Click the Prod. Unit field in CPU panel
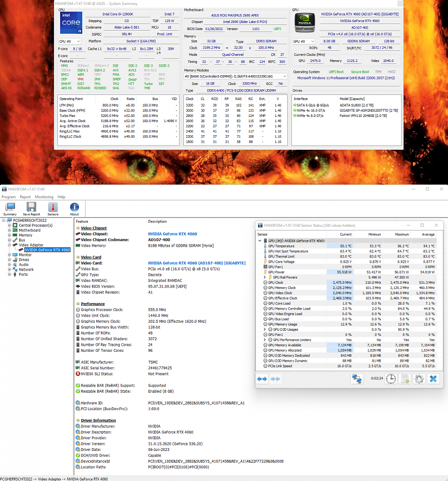 165,34
